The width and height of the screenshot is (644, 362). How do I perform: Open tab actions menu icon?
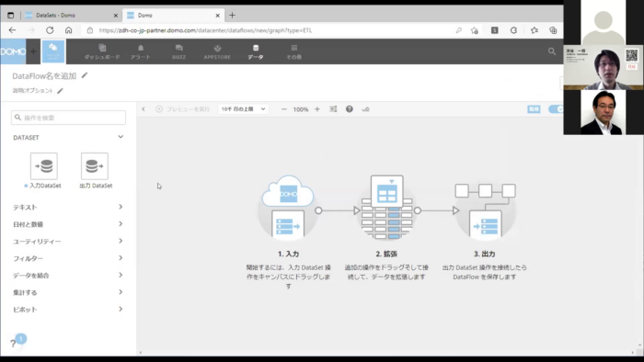tap(11, 16)
